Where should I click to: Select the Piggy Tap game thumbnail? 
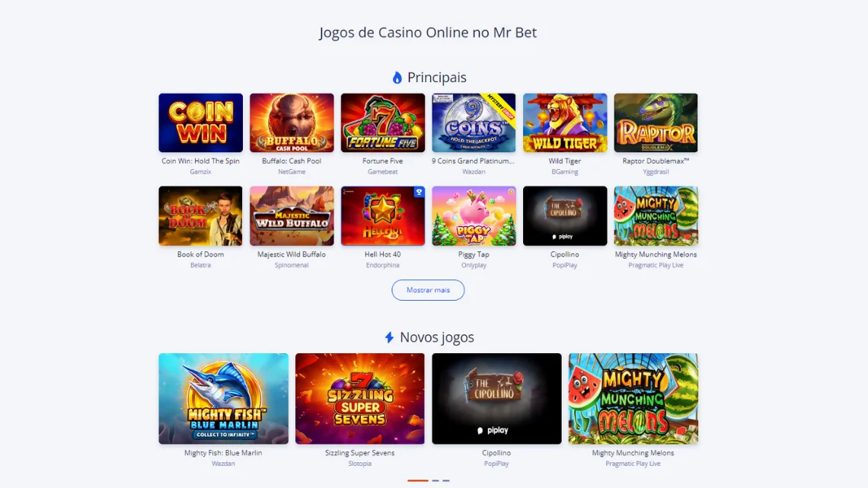tap(474, 215)
